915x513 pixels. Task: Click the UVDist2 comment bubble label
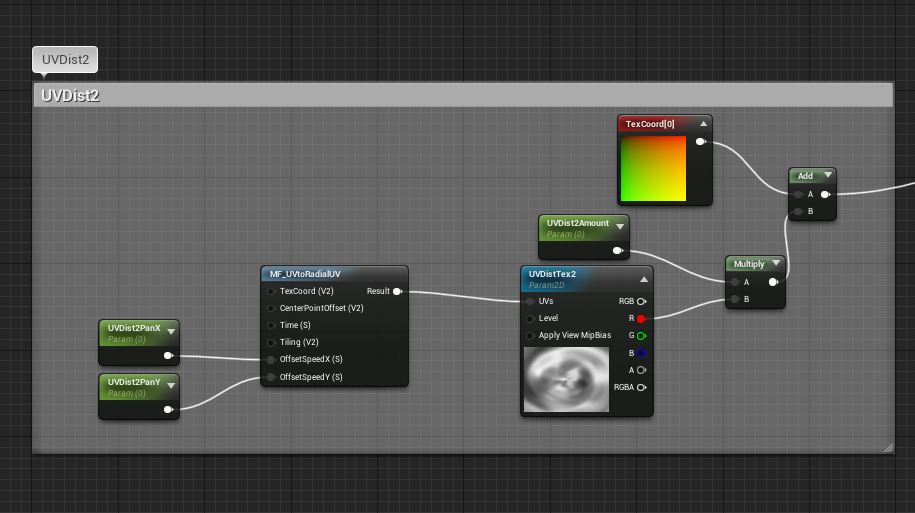[65, 60]
